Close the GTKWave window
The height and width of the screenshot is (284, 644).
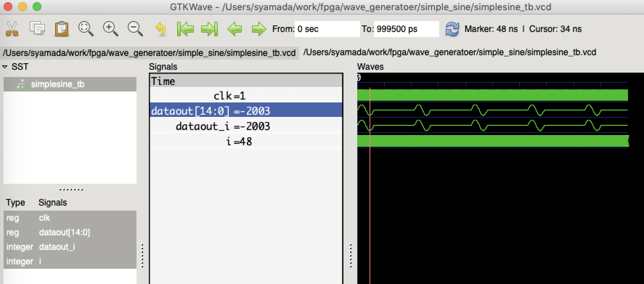pyautogui.click(x=8, y=7)
